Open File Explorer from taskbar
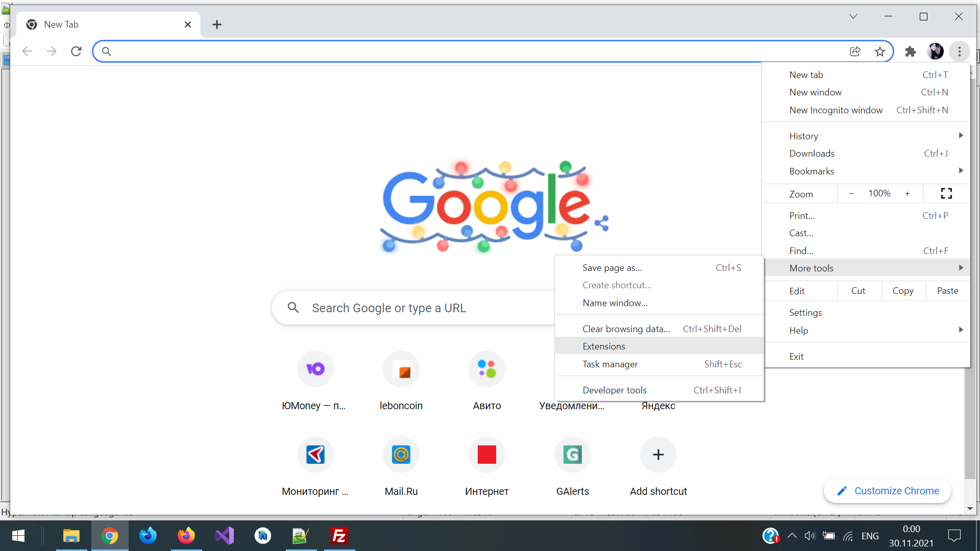The image size is (980, 551). click(x=71, y=536)
